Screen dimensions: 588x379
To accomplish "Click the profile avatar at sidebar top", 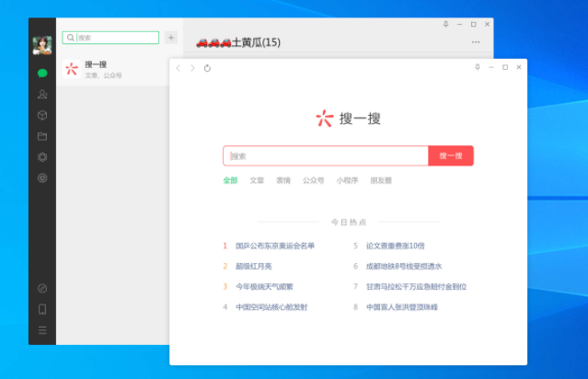I will click(x=42, y=45).
